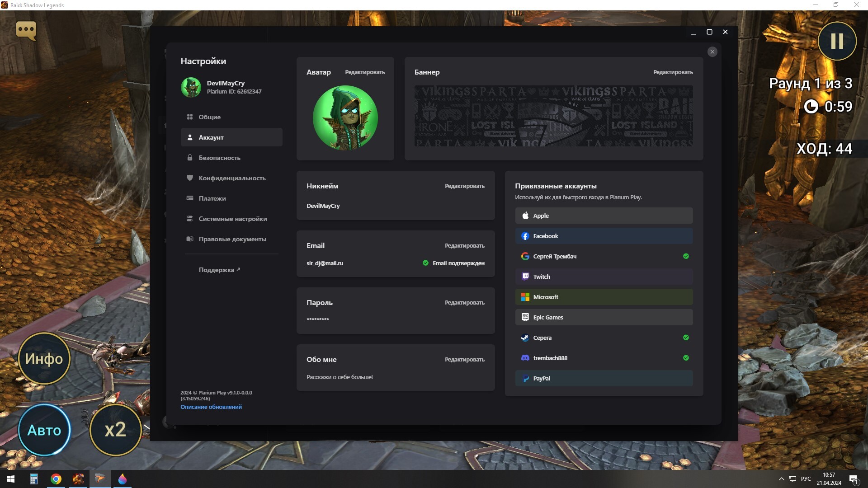Screen dimensions: 868x488
Task: Click the green hooded avatar image
Action: [x=345, y=118]
